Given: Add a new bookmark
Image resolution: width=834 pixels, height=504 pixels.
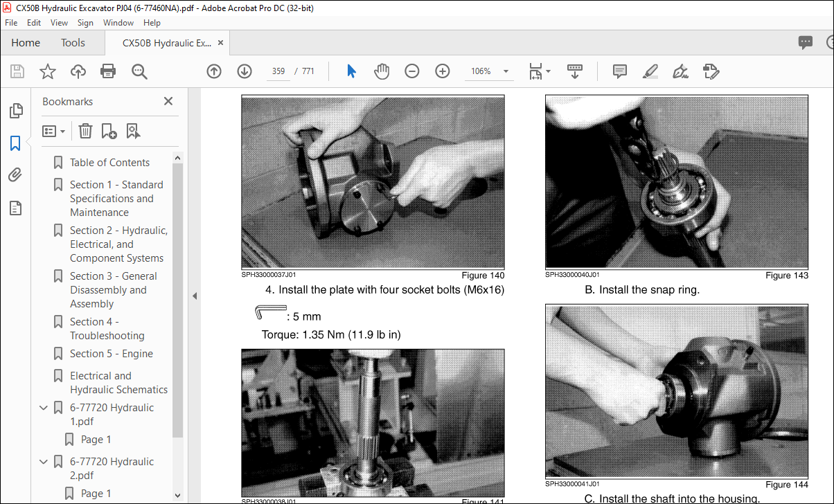Looking at the screenshot, I should [109, 131].
